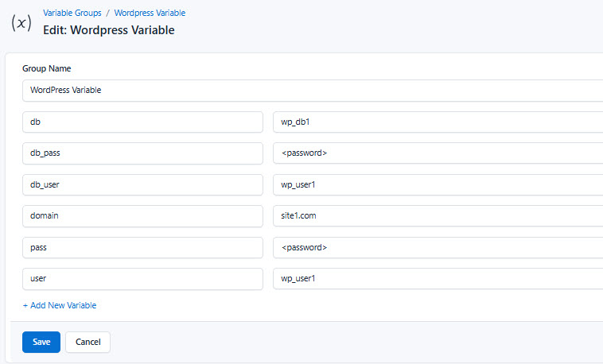603x364 pixels.
Task: Click the 'Edit: Wordpress Variable' heading
Action: [x=109, y=30]
